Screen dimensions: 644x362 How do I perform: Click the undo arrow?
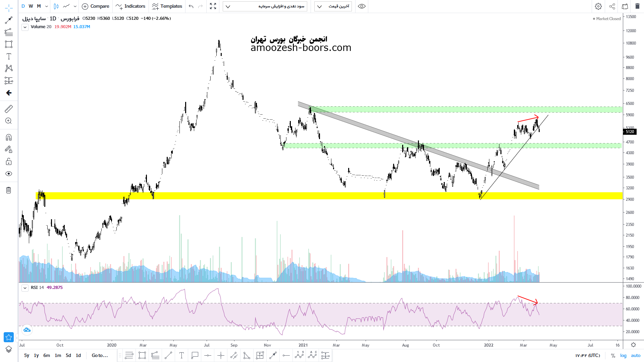(191, 6)
